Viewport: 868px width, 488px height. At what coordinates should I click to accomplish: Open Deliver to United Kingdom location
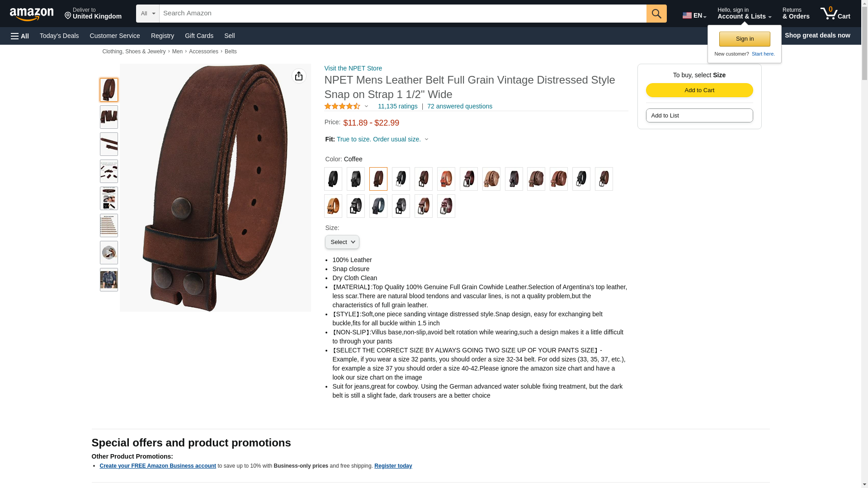(x=93, y=14)
